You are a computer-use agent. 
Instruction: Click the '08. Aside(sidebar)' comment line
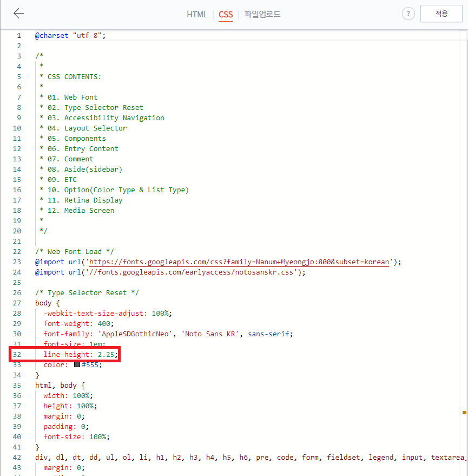click(81, 169)
